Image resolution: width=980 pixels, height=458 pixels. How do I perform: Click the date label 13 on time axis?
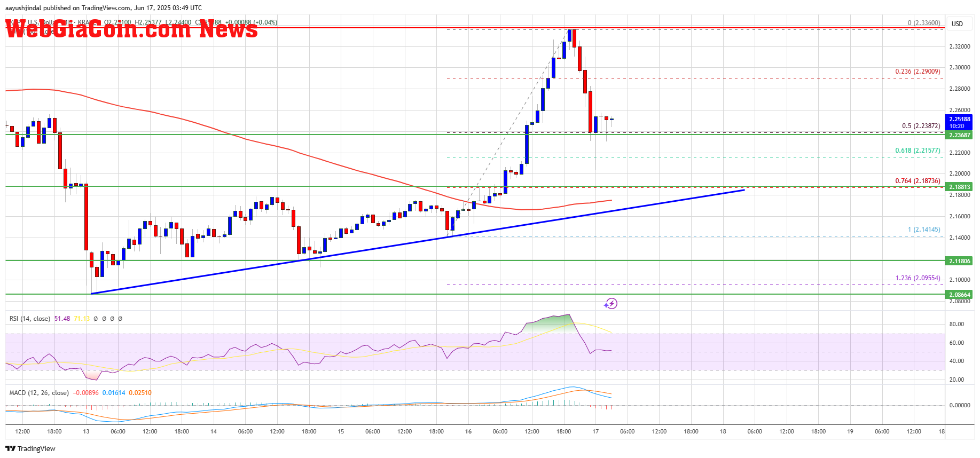[x=86, y=431]
